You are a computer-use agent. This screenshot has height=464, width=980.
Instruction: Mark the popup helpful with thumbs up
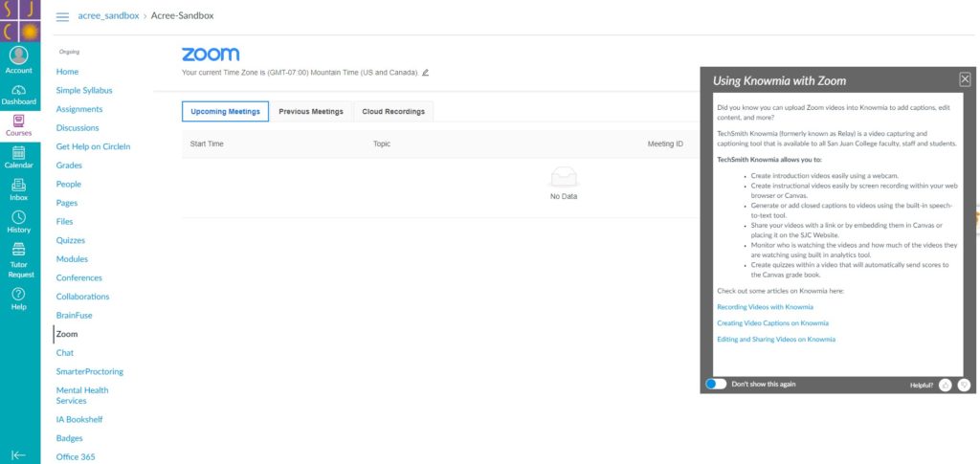click(945, 385)
